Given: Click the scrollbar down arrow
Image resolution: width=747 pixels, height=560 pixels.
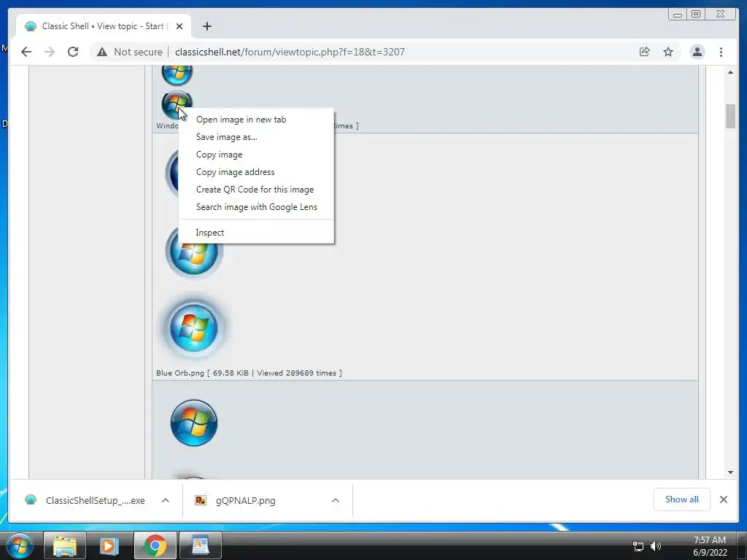Looking at the screenshot, I should click(x=730, y=472).
